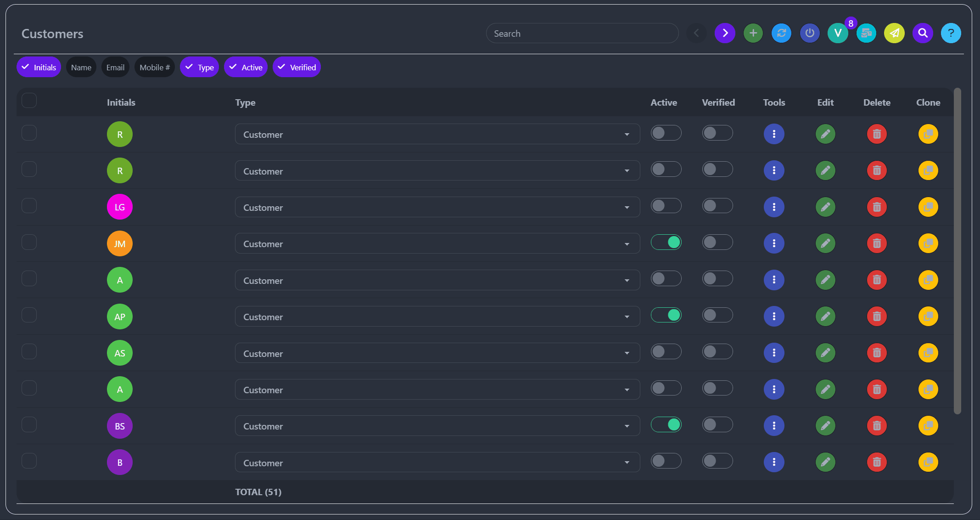The width and height of the screenshot is (980, 520).
Task: Toggle the Mobile # column chip
Action: click(x=154, y=68)
